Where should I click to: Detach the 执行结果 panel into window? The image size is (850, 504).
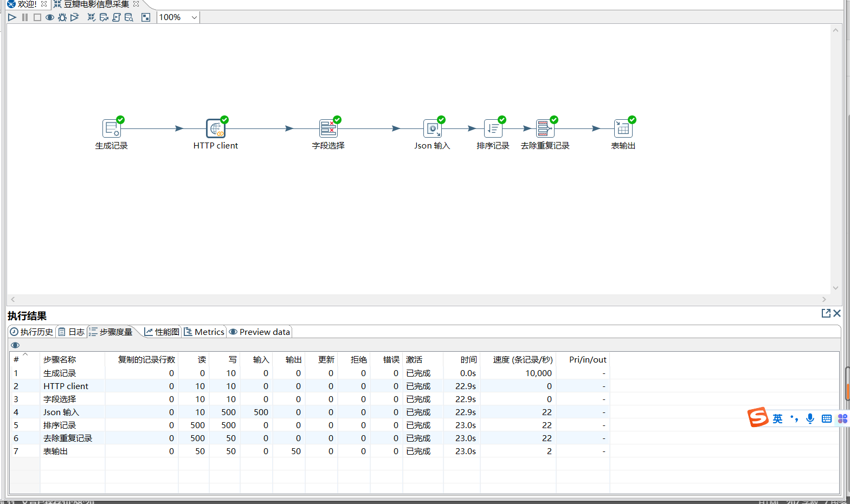click(826, 313)
